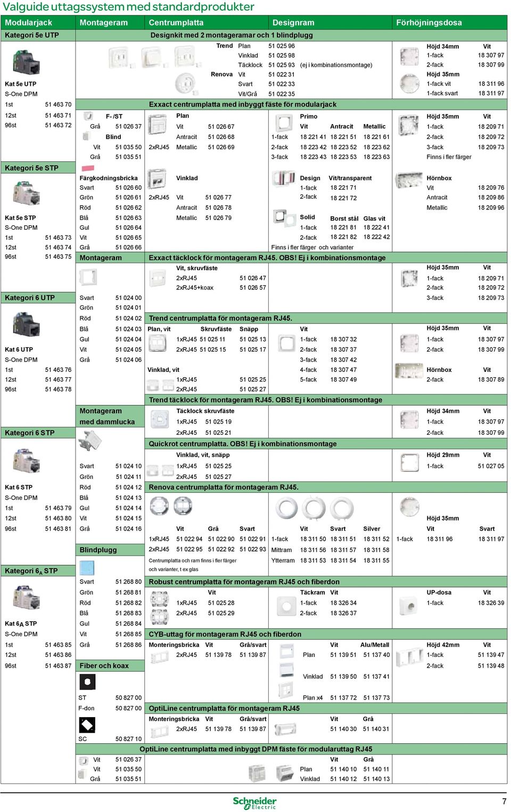Click article number 51 025 96
The image size is (511, 812).
tap(282, 46)
